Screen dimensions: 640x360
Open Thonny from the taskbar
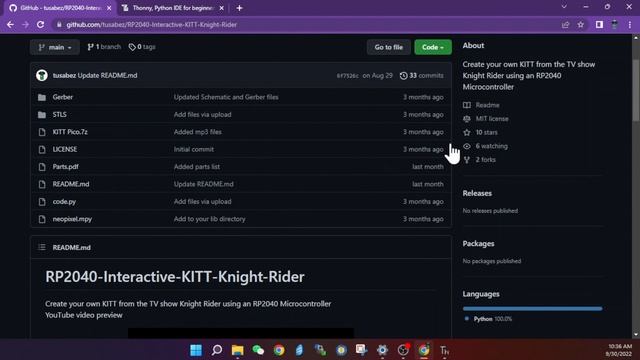point(444,350)
